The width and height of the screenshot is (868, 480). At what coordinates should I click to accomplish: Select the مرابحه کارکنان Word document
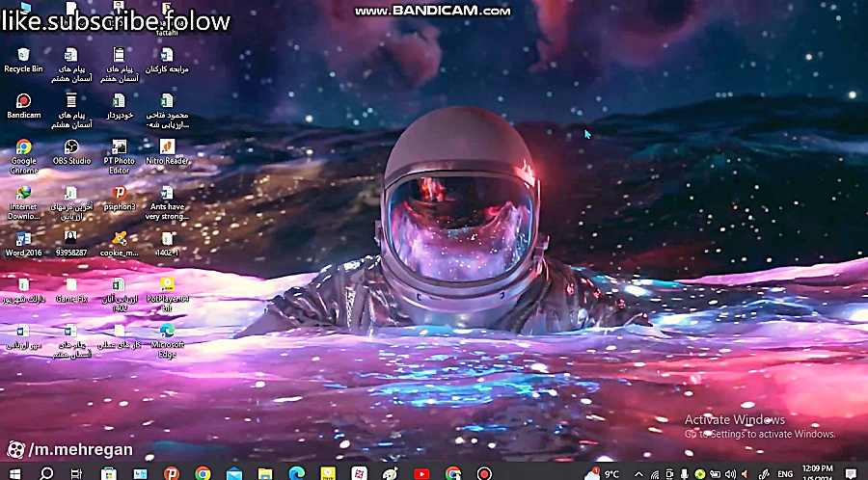(x=167, y=61)
